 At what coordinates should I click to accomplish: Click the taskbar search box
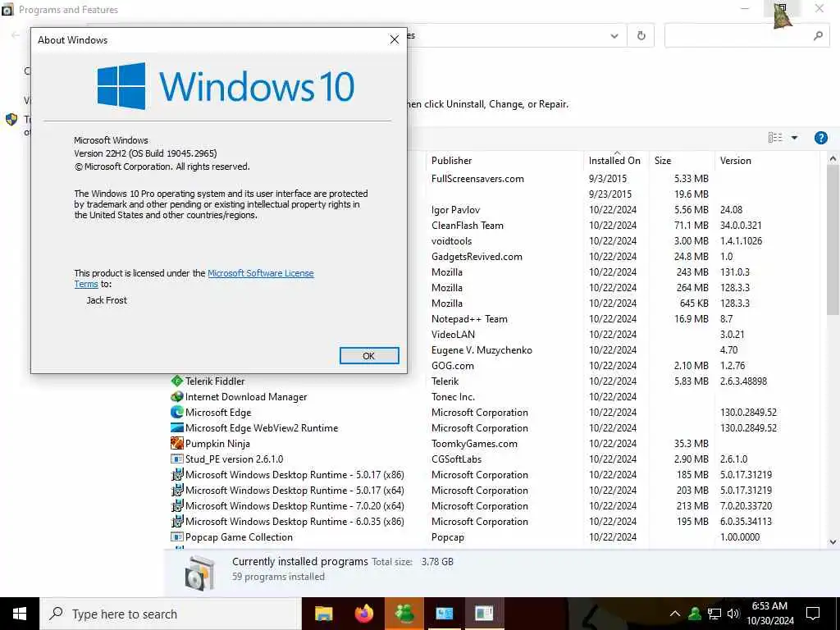pos(171,614)
